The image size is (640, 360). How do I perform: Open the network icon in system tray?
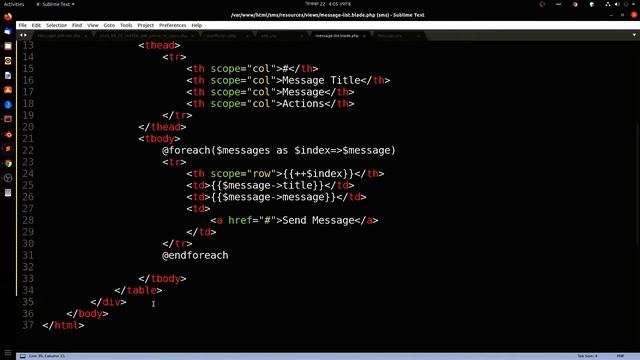[x=608, y=4]
